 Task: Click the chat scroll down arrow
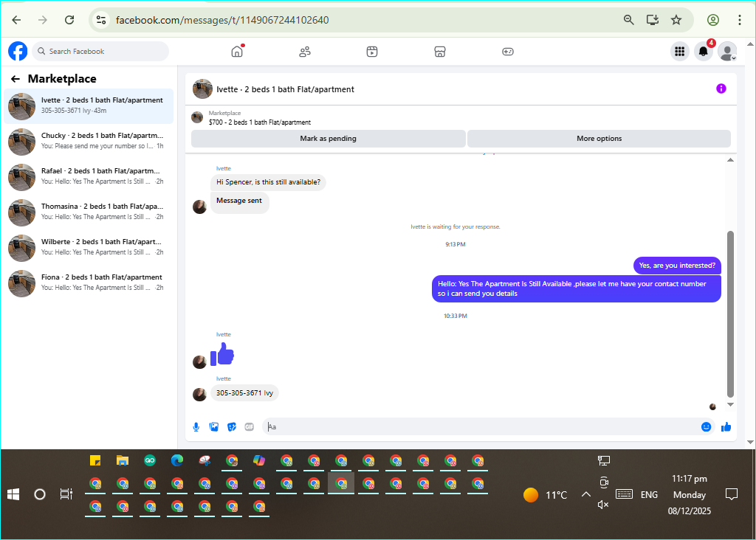pos(730,405)
